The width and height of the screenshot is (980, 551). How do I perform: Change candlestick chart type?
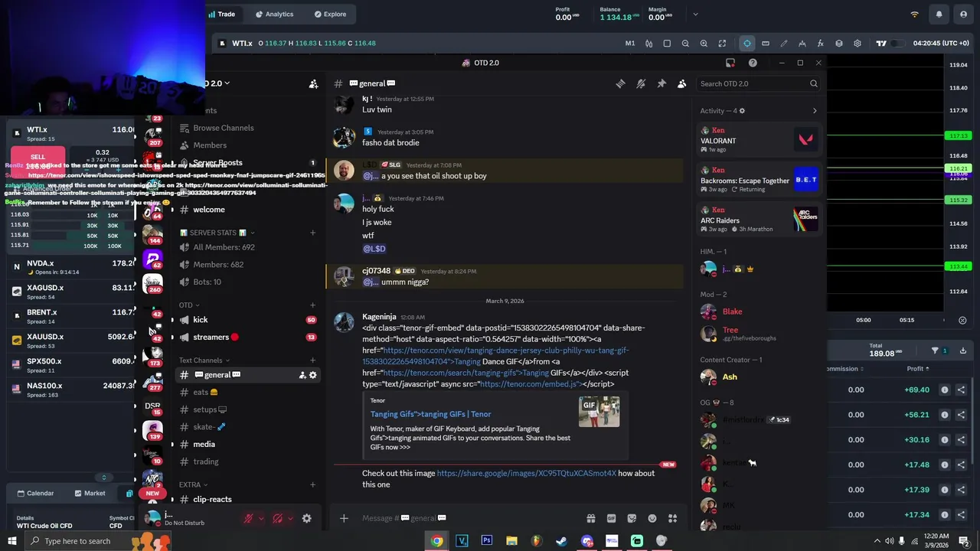pyautogui.click(x=648, y=43)
